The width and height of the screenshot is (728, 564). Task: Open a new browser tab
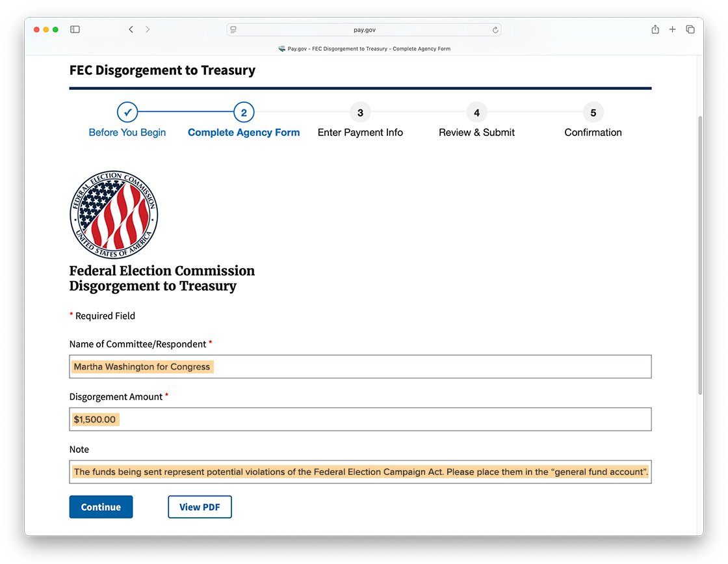672,29
